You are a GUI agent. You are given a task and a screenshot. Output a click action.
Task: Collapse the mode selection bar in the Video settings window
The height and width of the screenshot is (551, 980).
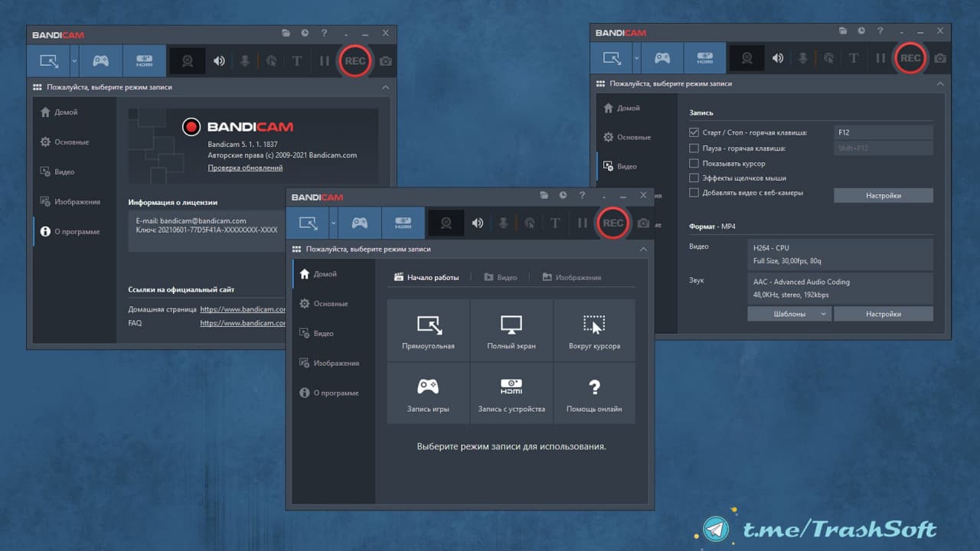(939, 83)
